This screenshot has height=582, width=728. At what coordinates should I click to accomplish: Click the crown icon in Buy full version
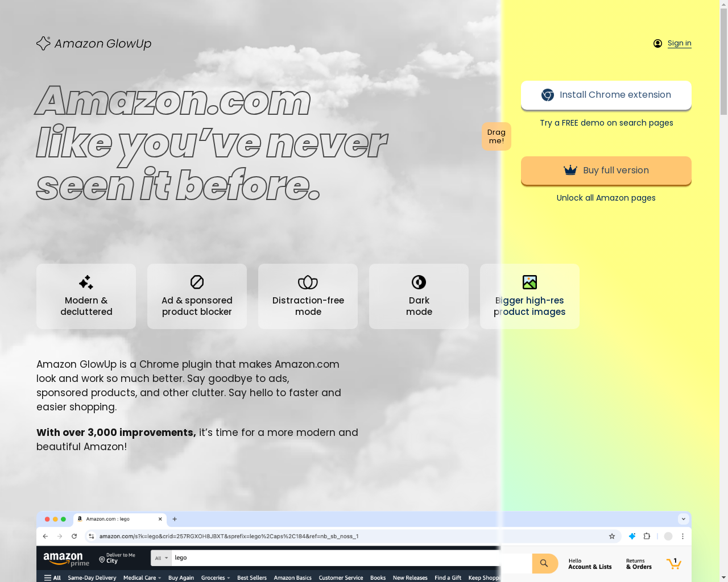[570, 170]
